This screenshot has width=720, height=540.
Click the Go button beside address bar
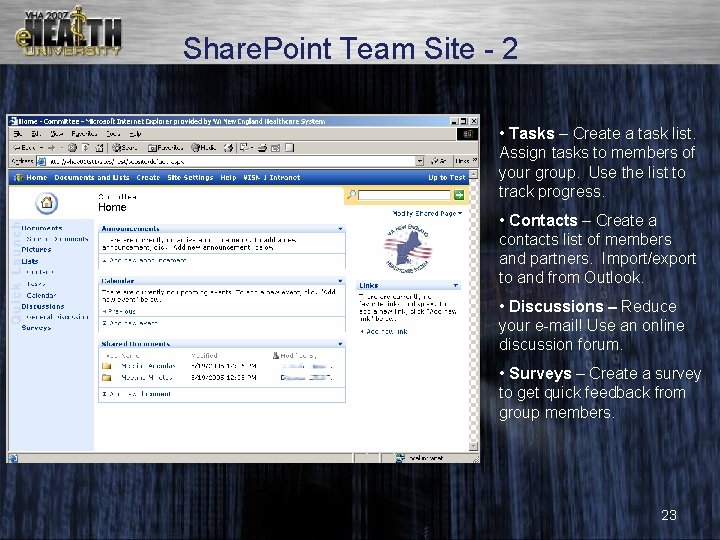coord(439,161)
